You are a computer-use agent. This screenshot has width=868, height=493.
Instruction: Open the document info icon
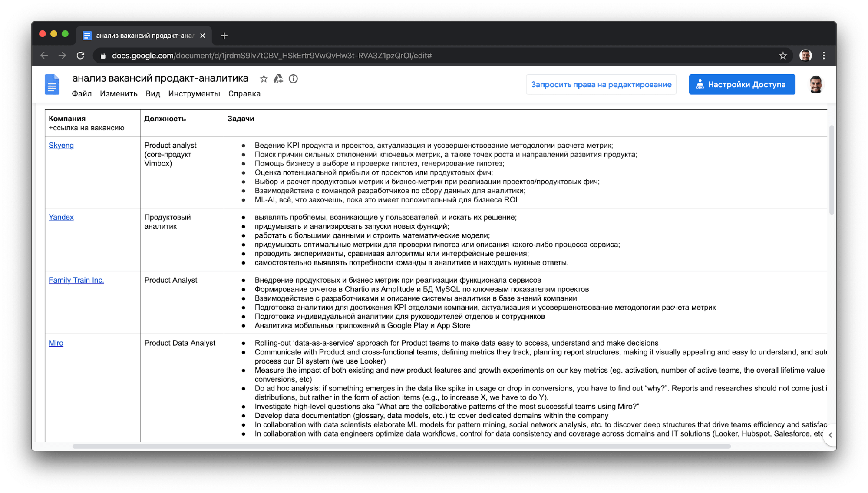(294, 79)
